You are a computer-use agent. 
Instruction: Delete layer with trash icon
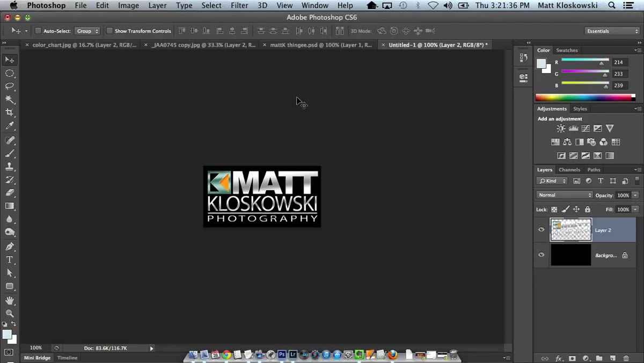[x=626, y=358]
